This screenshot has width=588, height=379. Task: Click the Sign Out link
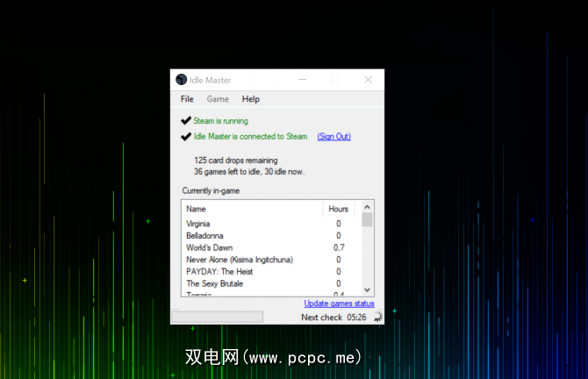(x=333, y=137)
